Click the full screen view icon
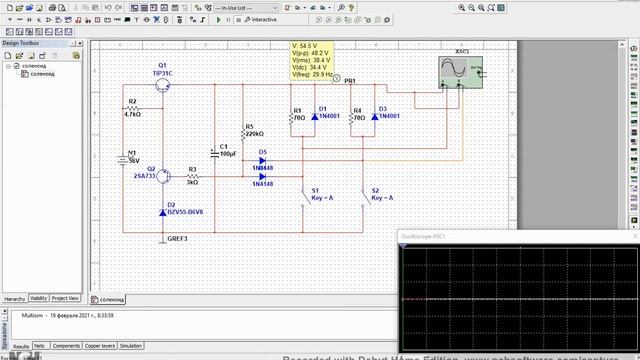The image size is (640, 360). [x=501, y=8]
